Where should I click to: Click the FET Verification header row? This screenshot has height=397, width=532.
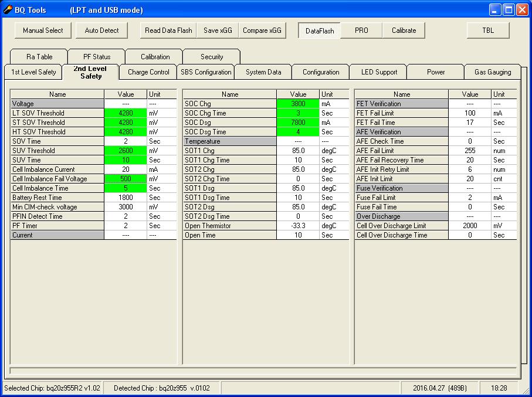(x=436, y=104)
